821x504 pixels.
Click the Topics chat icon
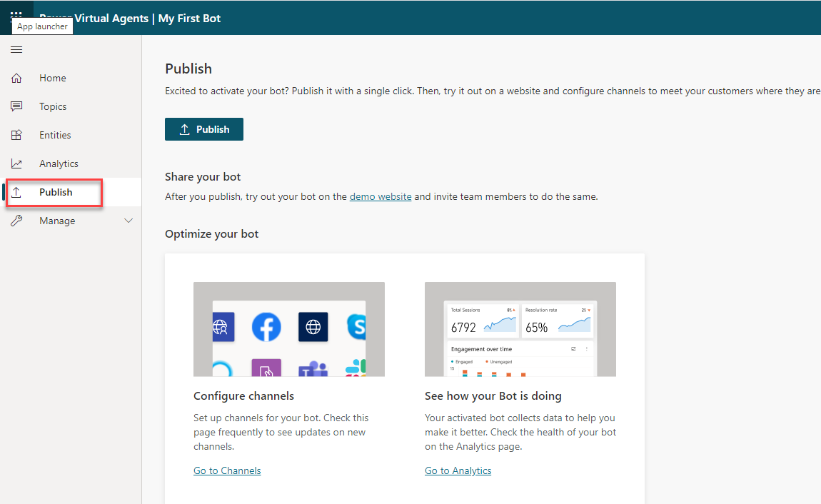coord(16,106)
